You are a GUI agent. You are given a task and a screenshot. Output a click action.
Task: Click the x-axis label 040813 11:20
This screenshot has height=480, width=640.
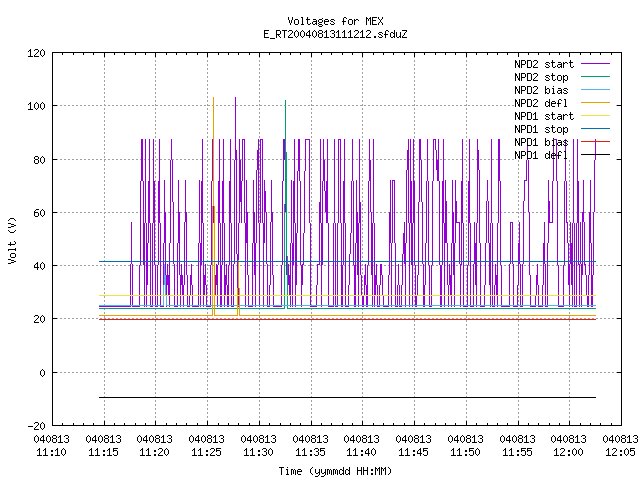155,446
